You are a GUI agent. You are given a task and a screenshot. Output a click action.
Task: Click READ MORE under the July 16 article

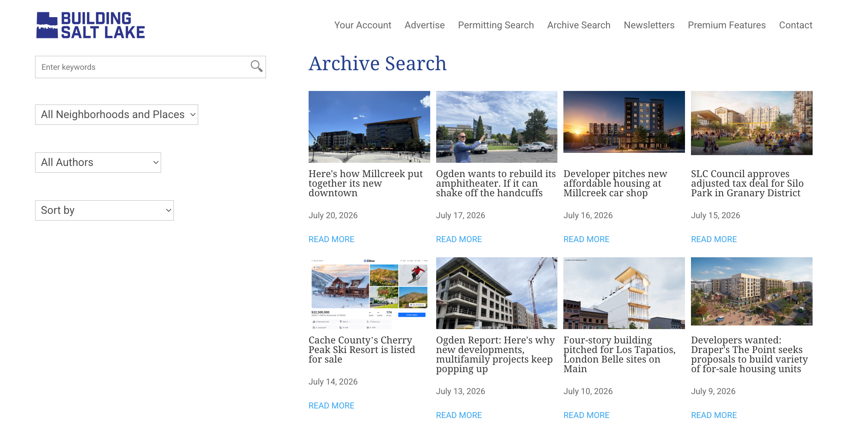point(587,239)
